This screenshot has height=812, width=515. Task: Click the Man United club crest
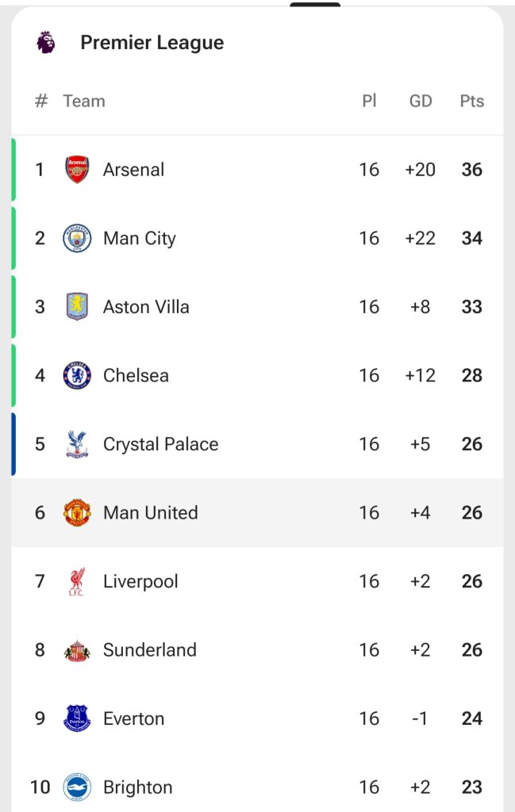pyautogui.click(x=77, y=513)
